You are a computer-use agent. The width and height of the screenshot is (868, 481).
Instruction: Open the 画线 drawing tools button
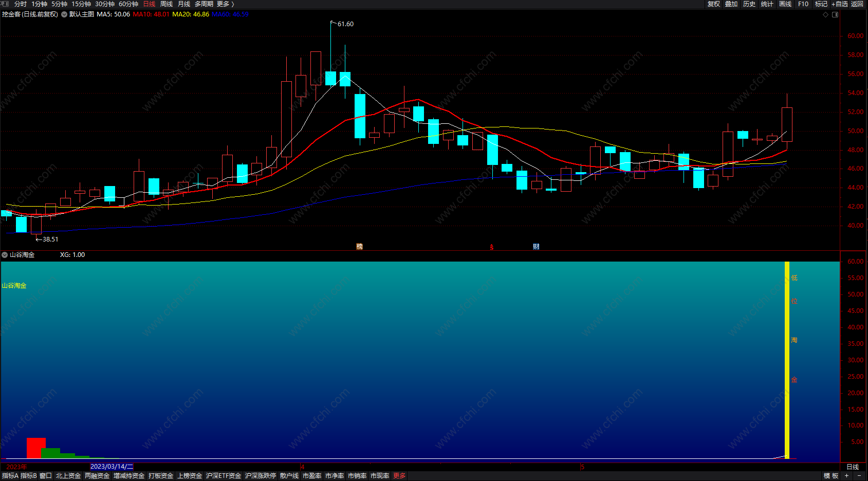pyautogui.click(x=785, y=4)
